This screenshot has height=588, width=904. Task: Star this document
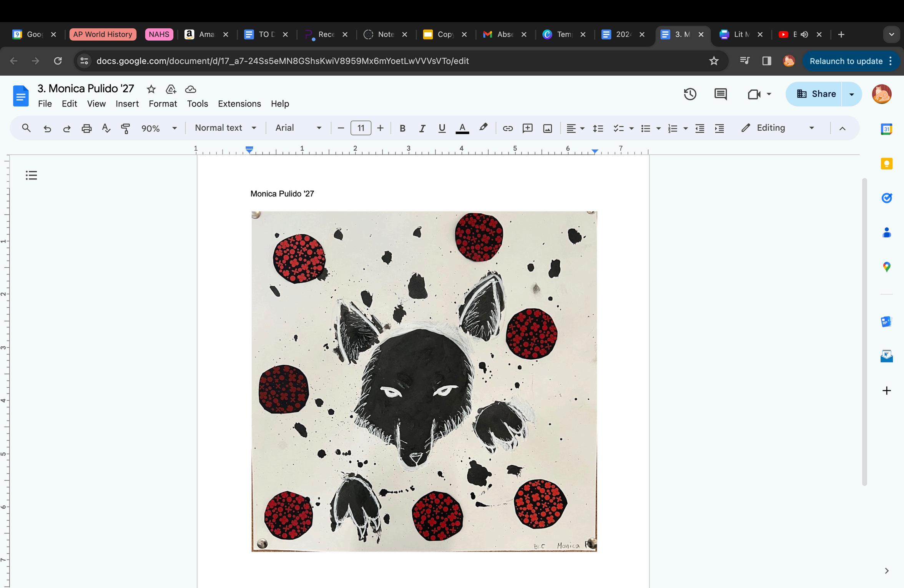(x=151, y=89)
